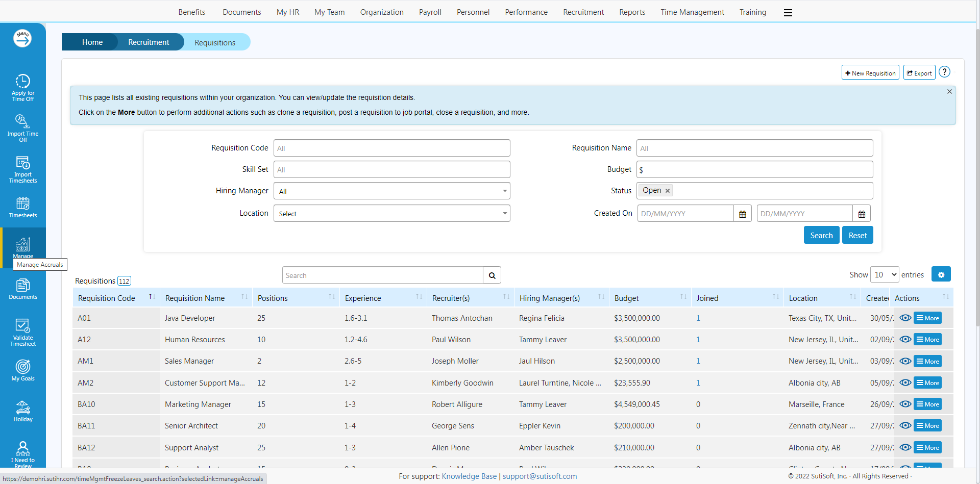This screenshot has width=980, height=484.
Task: Open the Timesheets sidebar icon
Action: [x=23, y=207]
